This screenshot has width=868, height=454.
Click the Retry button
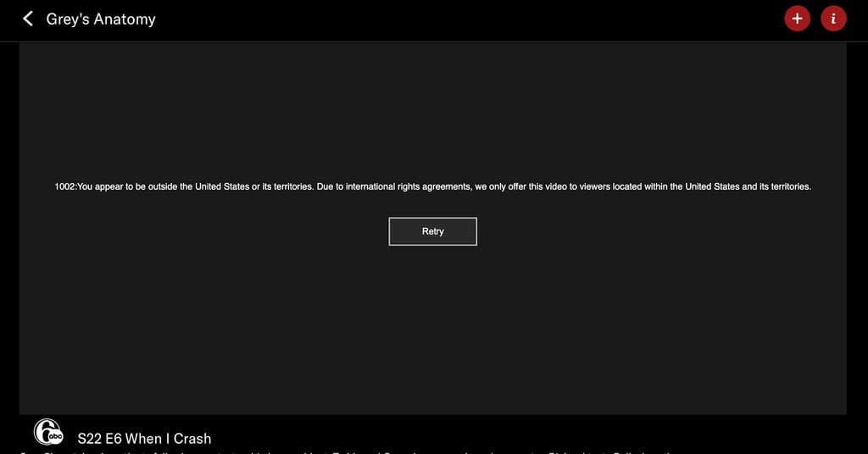432,231
